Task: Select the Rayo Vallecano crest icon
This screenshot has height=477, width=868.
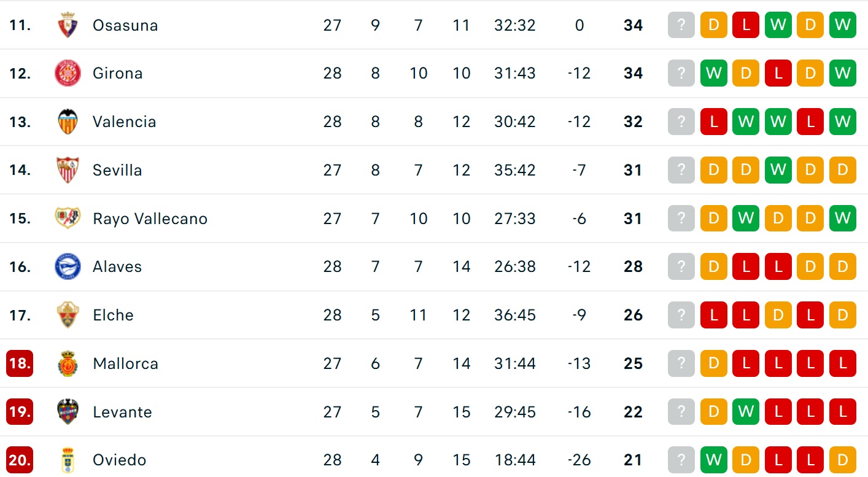Action: (x=68, y=219)
